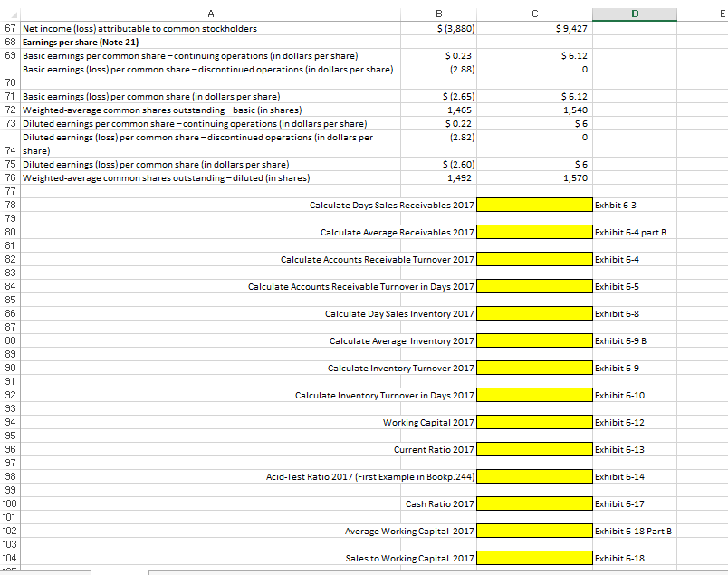Select the '1,540' cell

[534, 110]
